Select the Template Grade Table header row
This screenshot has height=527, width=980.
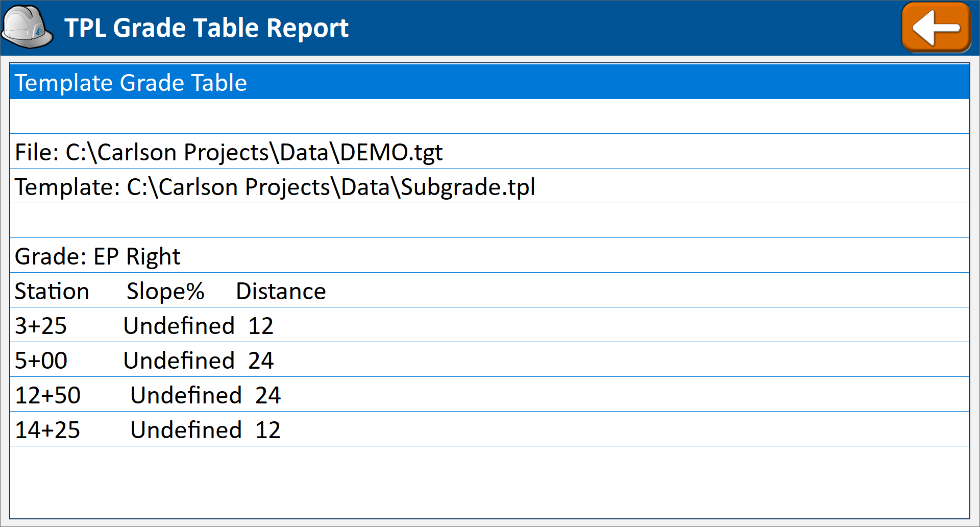(489, 82)
